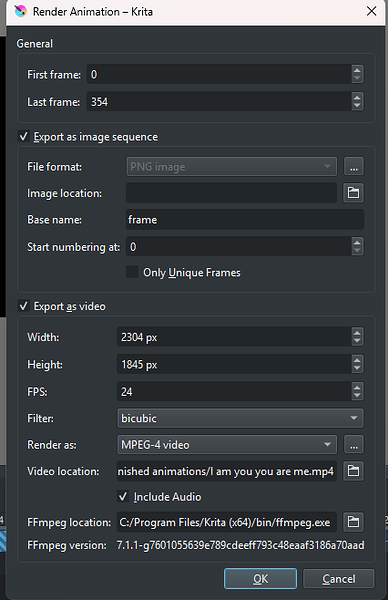Browse for video location folder

click(x=353, y=471)
